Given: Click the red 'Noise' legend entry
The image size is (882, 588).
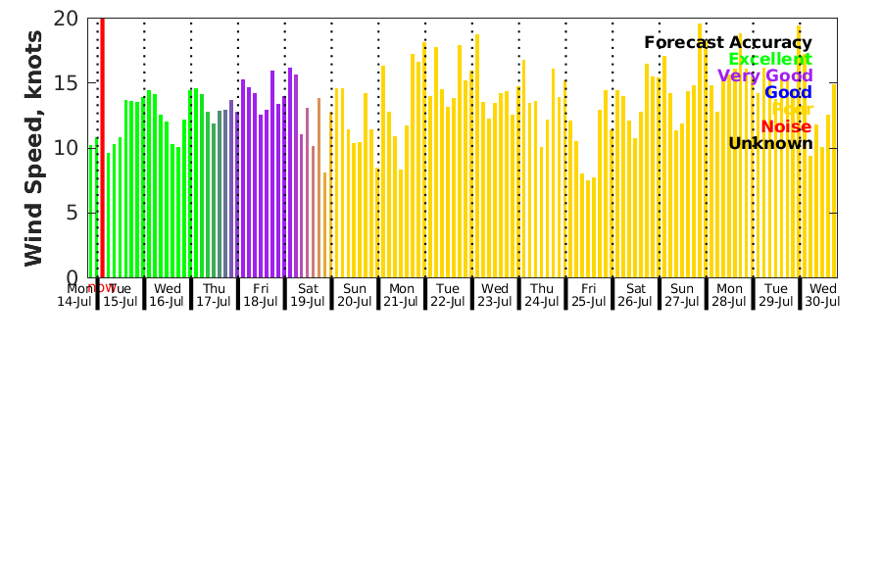Looking at the screenshot, I should [786, 126].
